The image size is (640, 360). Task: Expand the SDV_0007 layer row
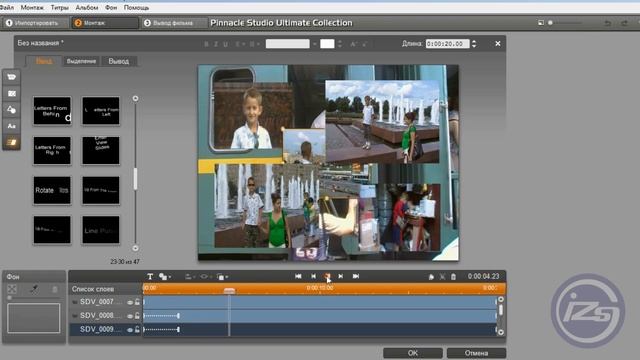coord(75,302)
